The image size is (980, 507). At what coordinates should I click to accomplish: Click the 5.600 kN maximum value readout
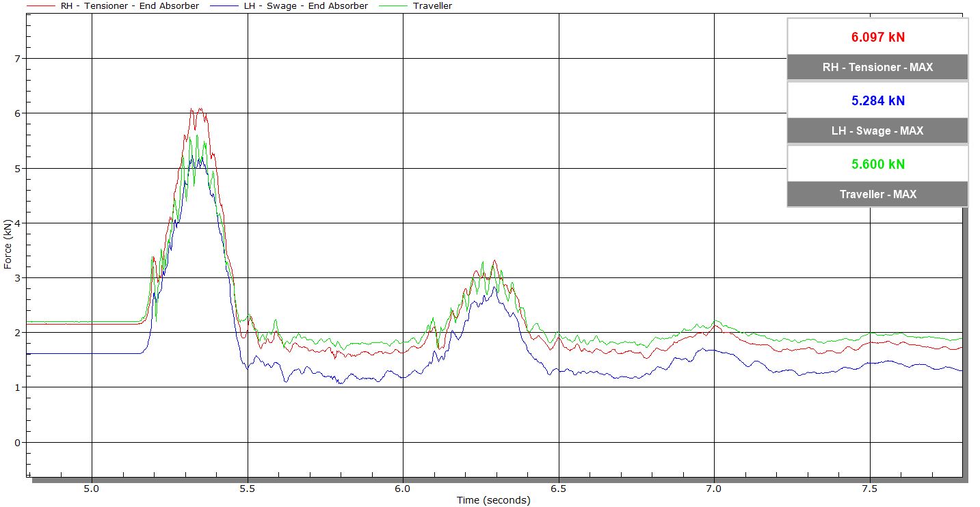[x=877, y=165]
